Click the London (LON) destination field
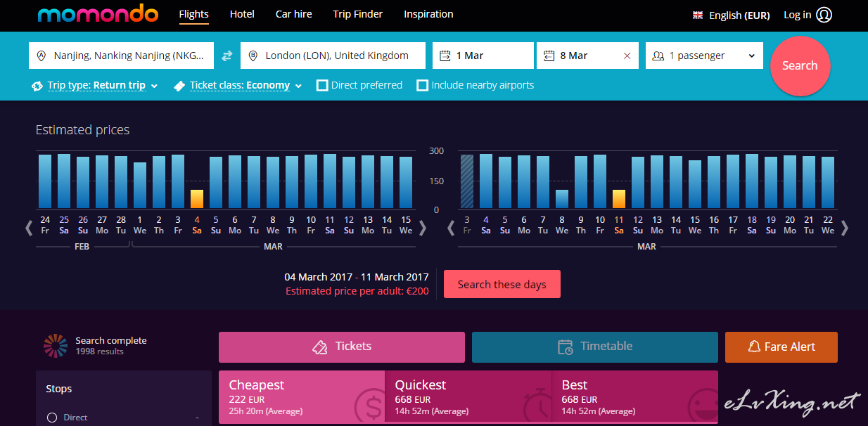868x426 pixels. 333,56
